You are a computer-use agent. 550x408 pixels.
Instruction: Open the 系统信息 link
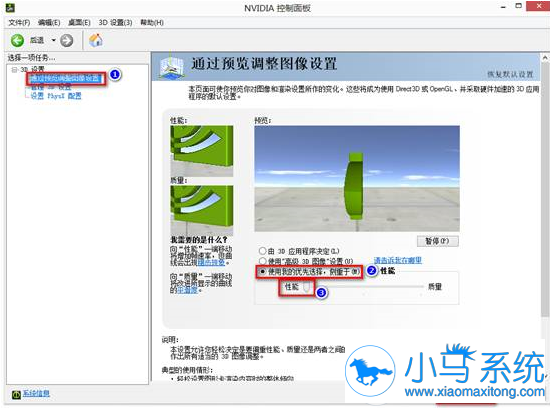point(36,394)
